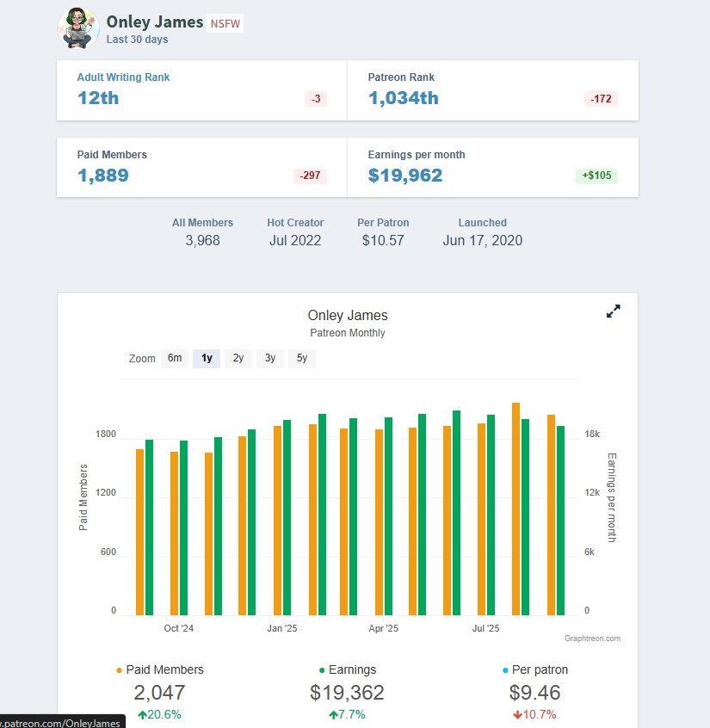Click the Oct '24 axis label
The width and height of the screenshot is (710, 728).
coord(178,628)
